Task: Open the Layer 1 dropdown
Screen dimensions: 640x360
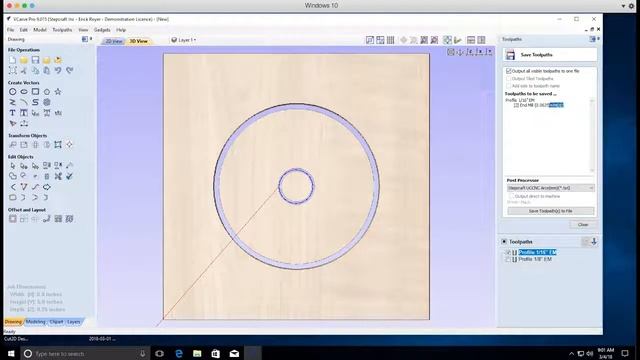Action: [x=183, y=40]
